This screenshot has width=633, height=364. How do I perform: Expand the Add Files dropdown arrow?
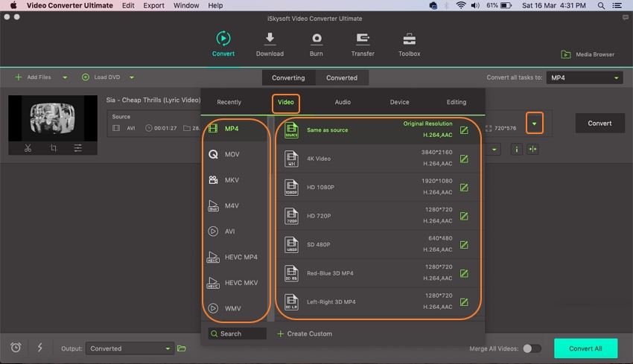(65, 77)
